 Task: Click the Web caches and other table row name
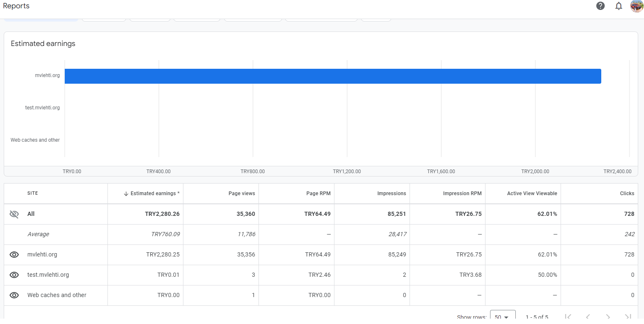pos(57,295)
